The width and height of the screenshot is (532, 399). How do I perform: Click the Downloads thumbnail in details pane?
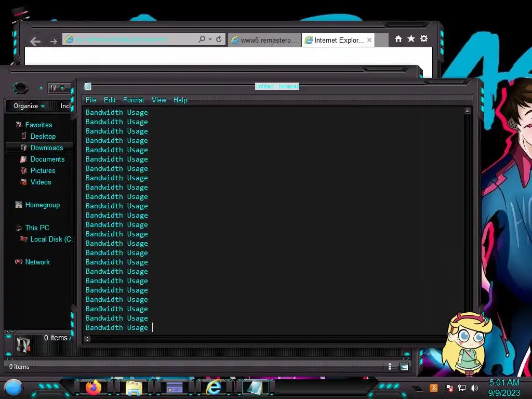[x=23, y=345]
